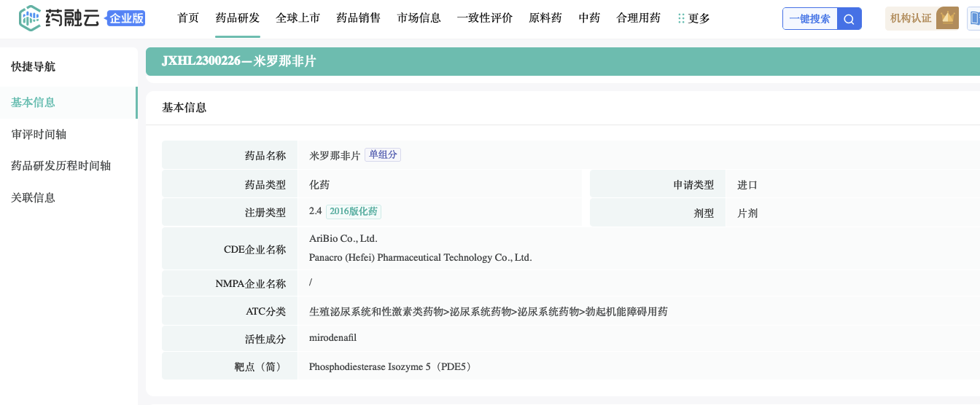Click the 企业版 badge
980x405 pixels.
pos(126,19)
